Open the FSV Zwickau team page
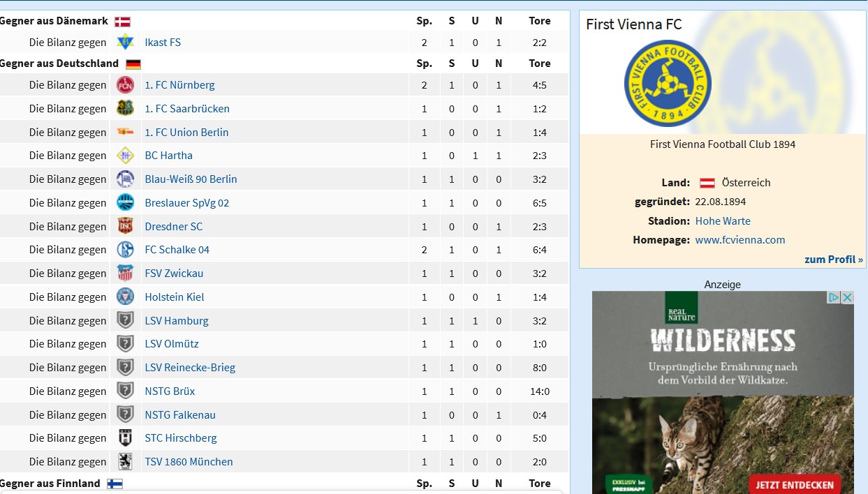The width and height of the screenshot is (868, 494). tap(174, 274)
